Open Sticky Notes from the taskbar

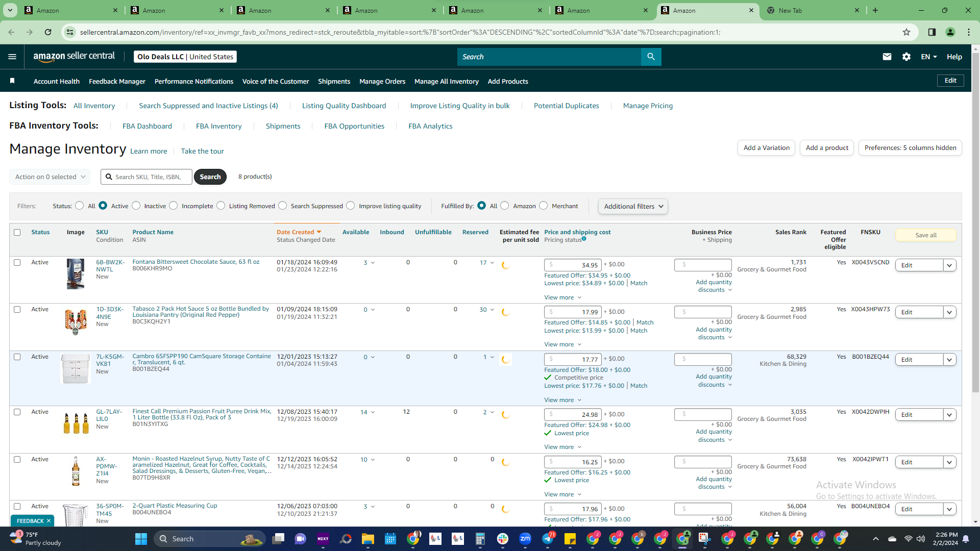point(570,539)
